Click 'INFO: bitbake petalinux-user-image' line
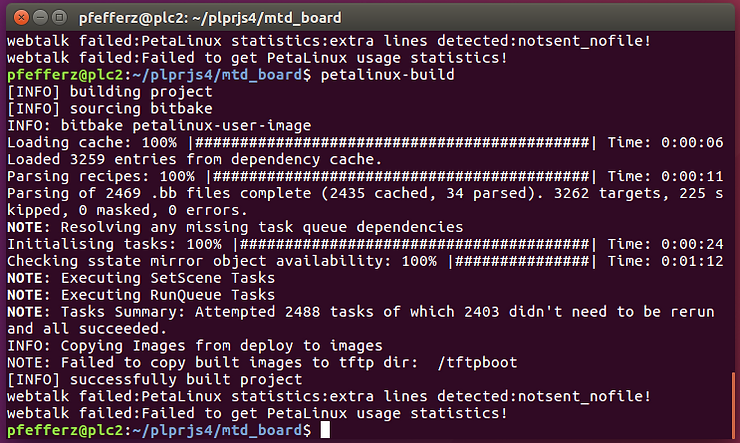740x443 pixels. (159, 125)
